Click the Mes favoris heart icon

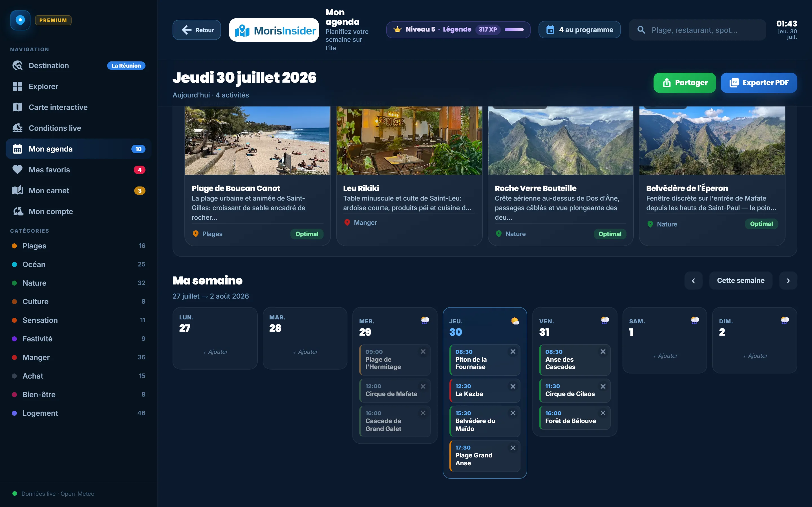coord(17,170)
